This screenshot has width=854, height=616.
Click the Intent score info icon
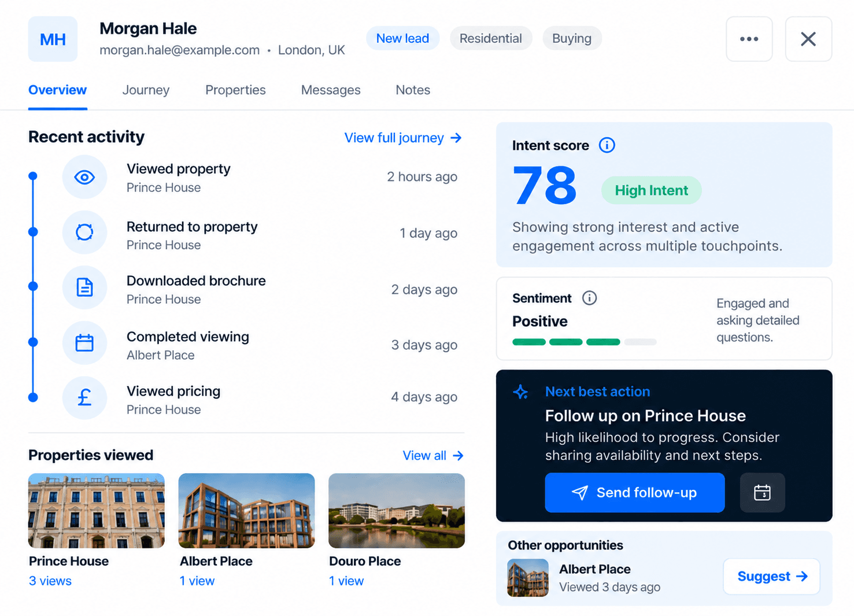(x=607, y=145)
